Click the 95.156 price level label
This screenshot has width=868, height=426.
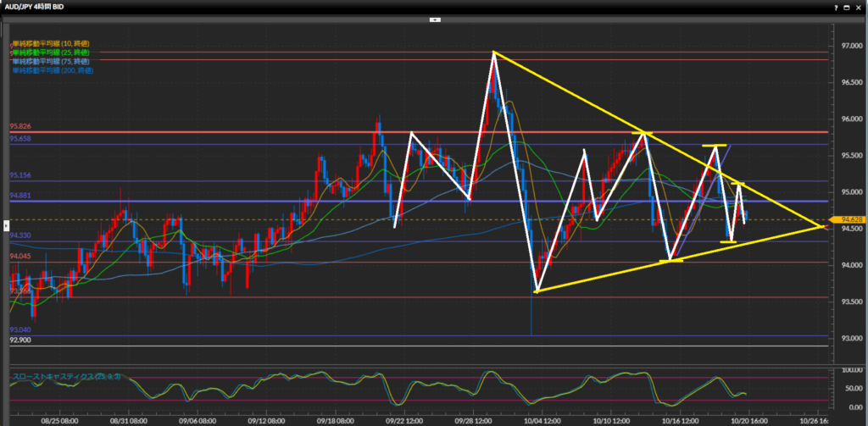[x=19, y=175]
